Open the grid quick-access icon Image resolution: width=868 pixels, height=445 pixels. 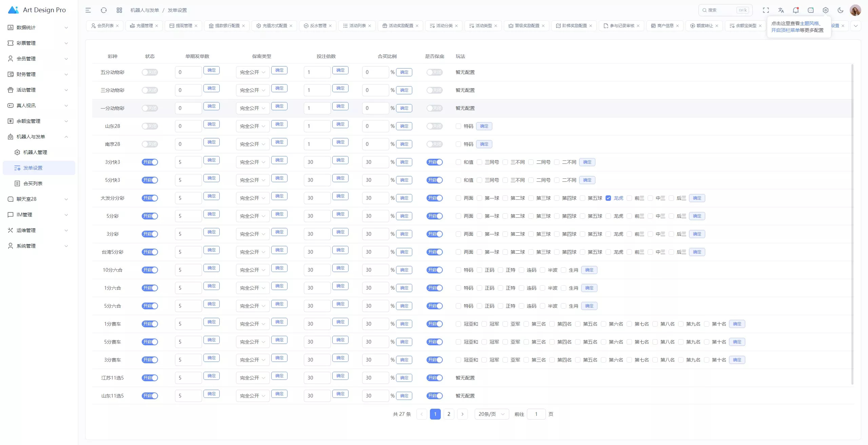coord(119,10)
